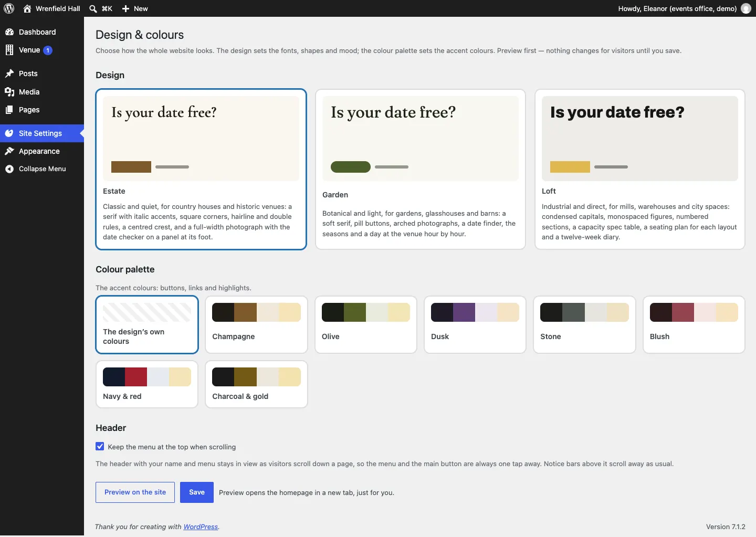
Task: Click the Posts pushpin icon
Action: tap(9, 73)
